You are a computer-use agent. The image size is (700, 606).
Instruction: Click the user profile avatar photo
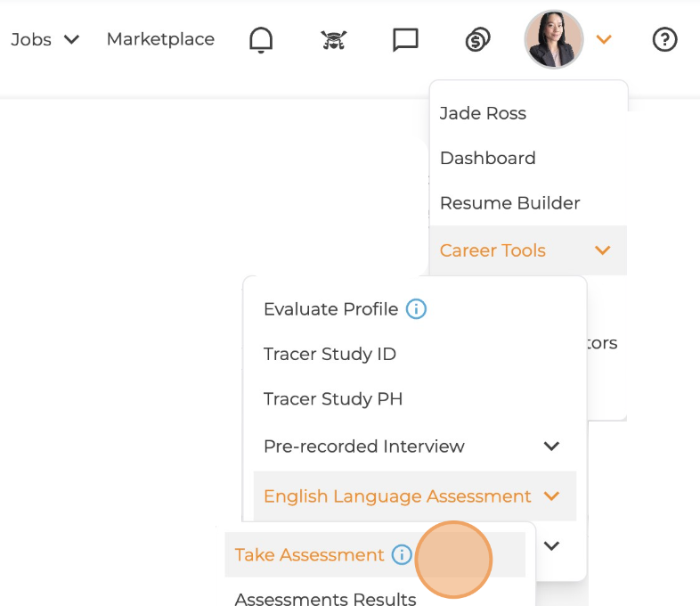point(554,39)
